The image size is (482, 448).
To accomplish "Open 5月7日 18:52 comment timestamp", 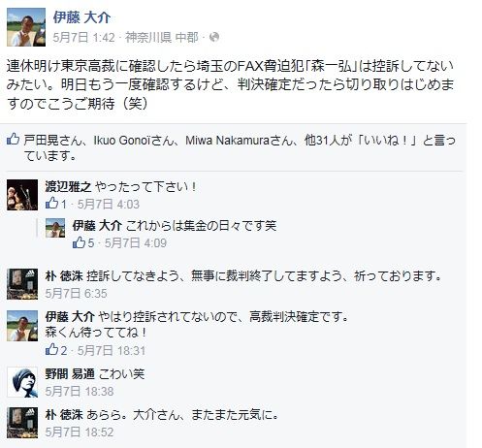I will click(x=80, y=432).
